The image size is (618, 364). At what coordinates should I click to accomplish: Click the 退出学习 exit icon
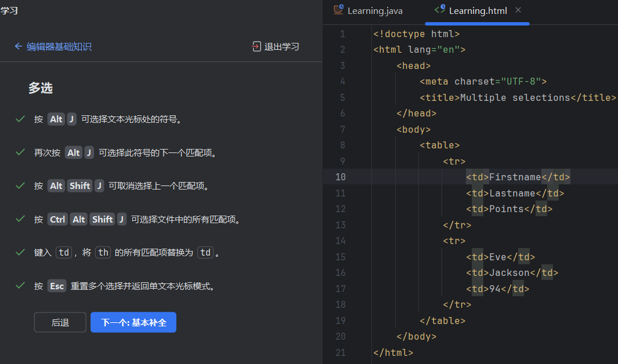[x=256, y=46]
